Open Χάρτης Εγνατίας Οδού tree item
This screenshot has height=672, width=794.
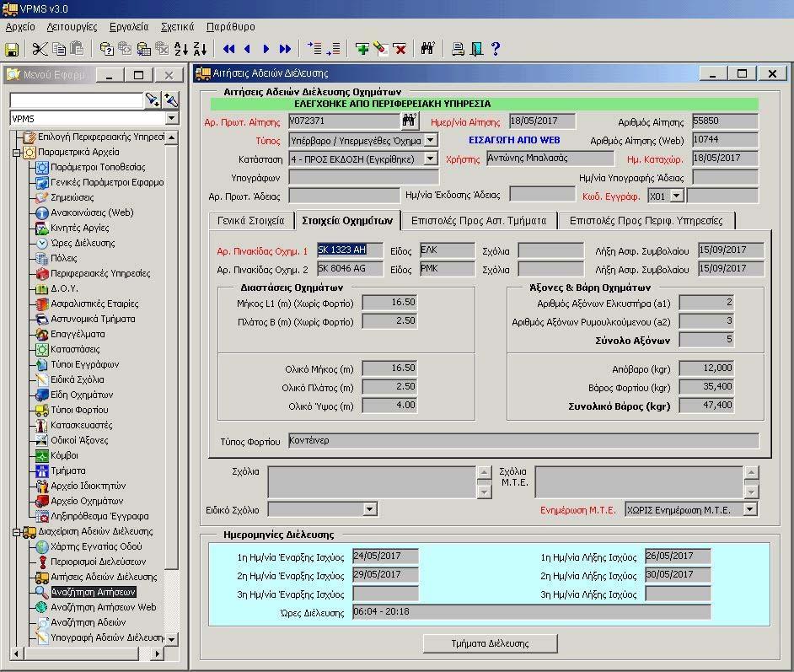96,546
